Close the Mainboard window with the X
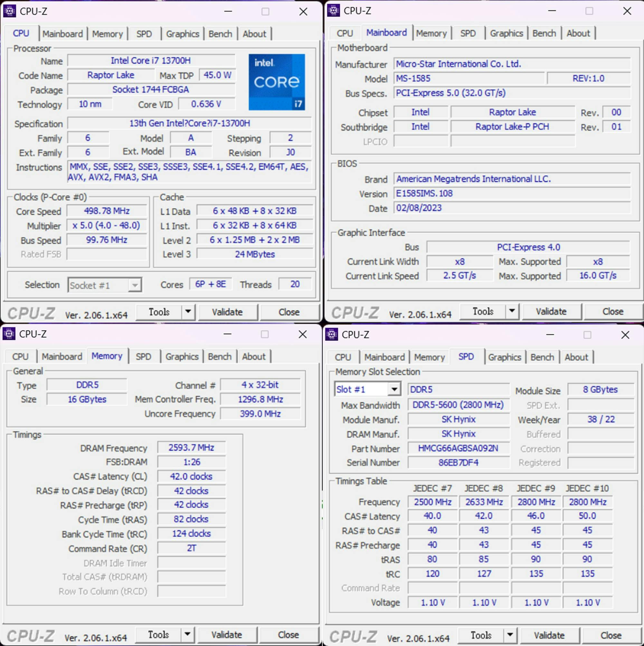This screenshot has width=644, height=646. coord(627,11)
